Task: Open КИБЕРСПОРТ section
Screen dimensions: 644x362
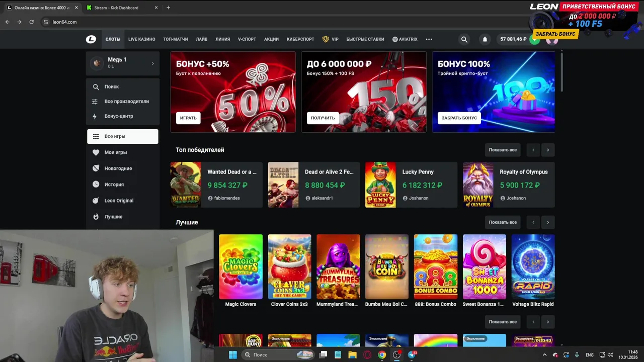Action: [300, 39]
